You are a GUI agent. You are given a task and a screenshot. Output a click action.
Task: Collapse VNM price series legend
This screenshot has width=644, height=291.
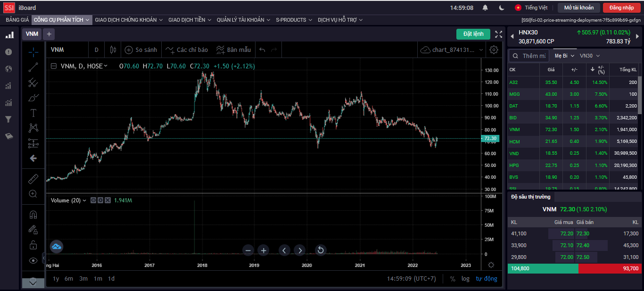(x=54, y=67)
